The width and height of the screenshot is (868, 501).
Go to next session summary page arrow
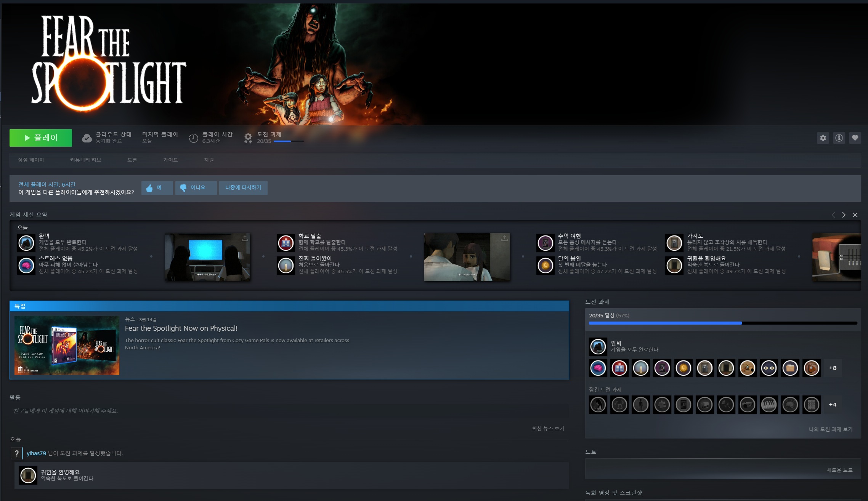(844, 215)
